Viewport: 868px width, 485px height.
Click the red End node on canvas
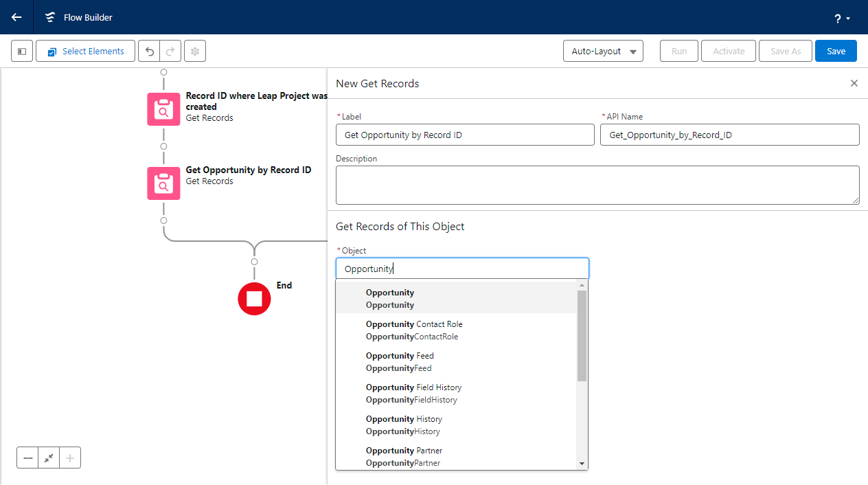(x=254, y=299)
